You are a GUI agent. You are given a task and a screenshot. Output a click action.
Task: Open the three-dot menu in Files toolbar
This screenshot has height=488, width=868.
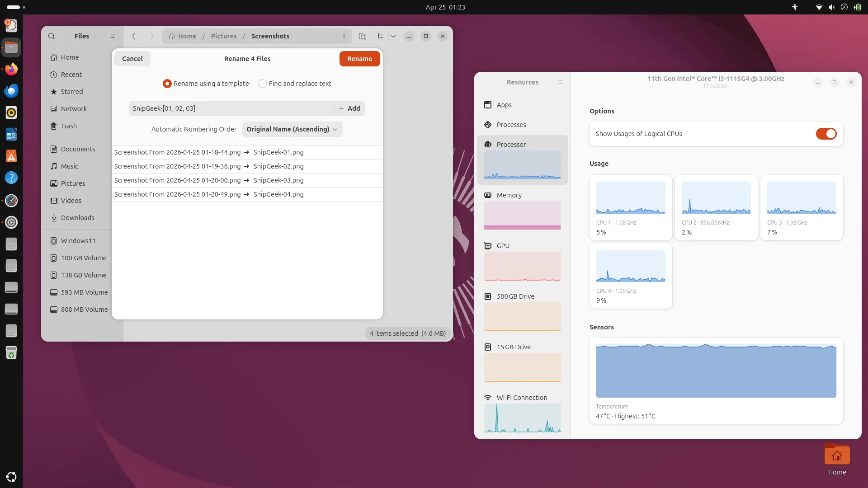[344, 36]
